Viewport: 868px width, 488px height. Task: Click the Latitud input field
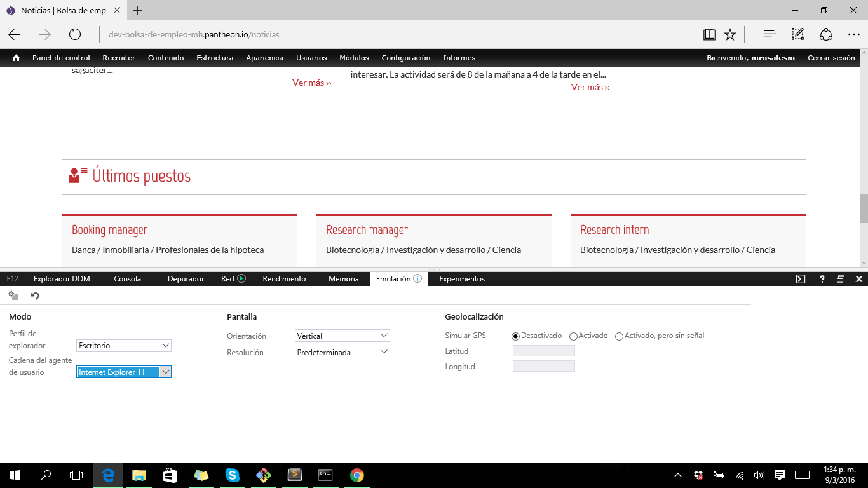point(543,351)
